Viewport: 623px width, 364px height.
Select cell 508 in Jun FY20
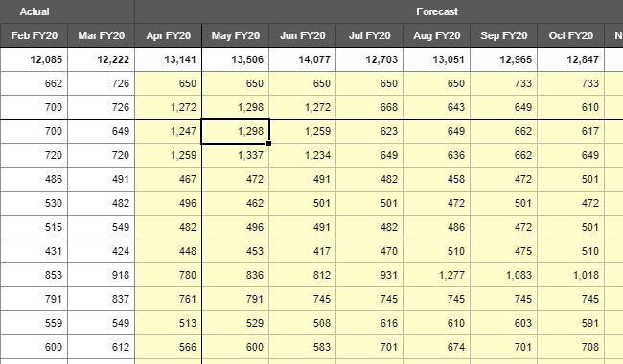coord(303,323)
